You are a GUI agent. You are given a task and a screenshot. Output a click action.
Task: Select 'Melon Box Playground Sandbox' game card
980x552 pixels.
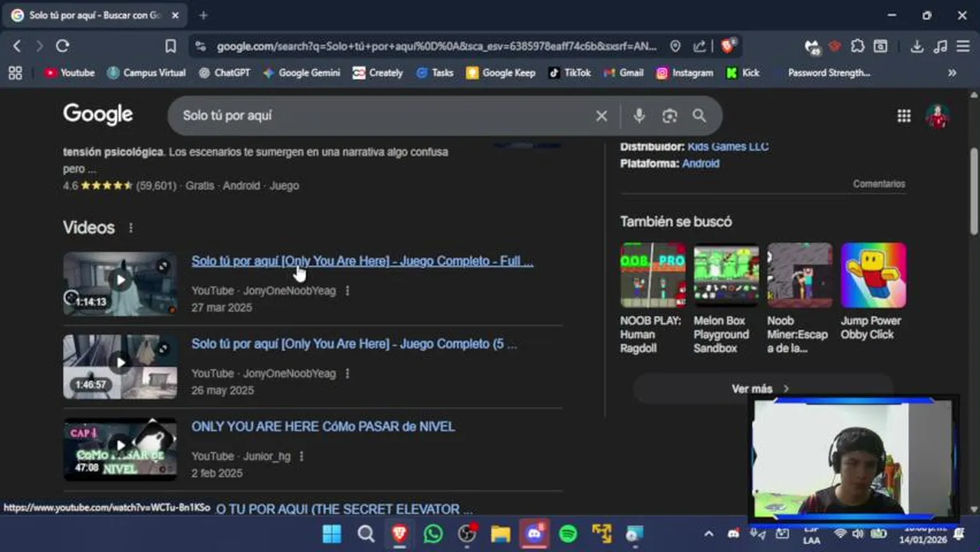[726, 299]
